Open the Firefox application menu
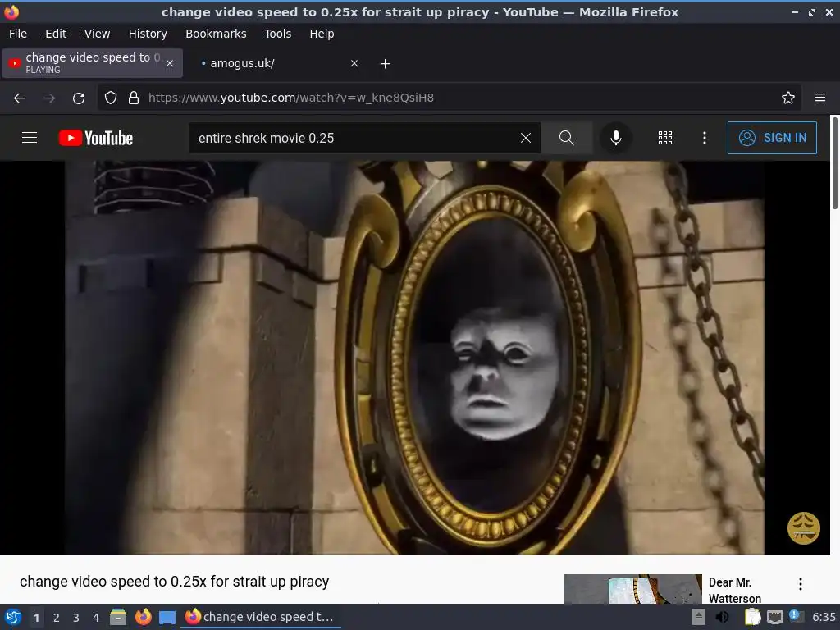This screenshot has height=630, width=840. 820,98
